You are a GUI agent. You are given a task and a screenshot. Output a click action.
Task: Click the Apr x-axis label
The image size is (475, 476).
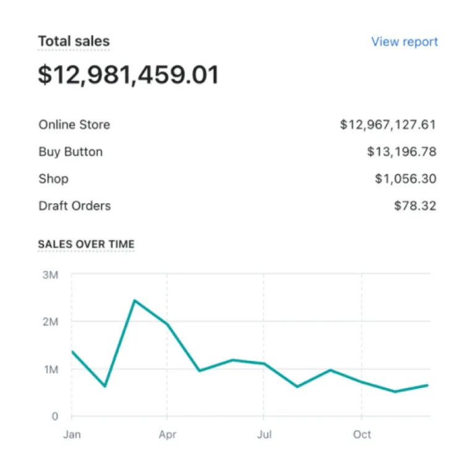click(167, 435)
